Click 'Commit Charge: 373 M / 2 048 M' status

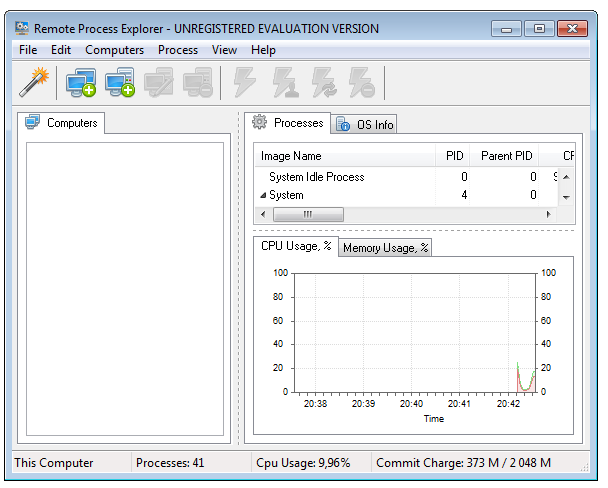(463, 462)
